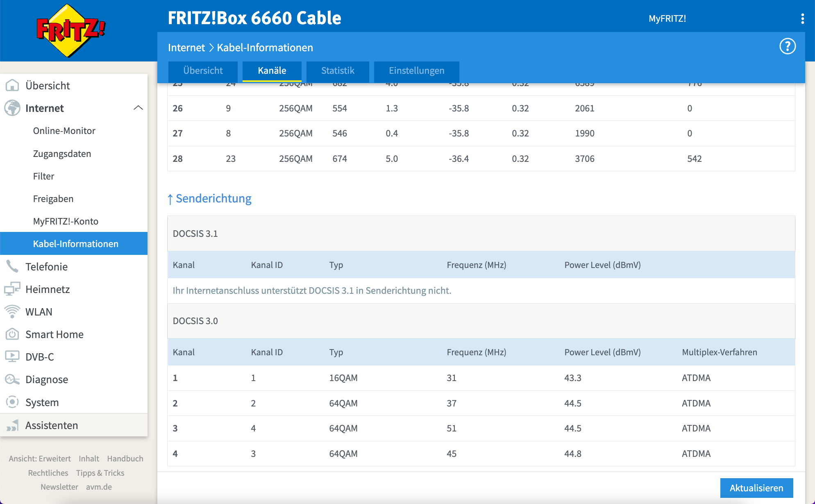Viewport: 815px width, 504px height.
Task: Open Freigaben in sidebar
Action: (x=53, y=199)
